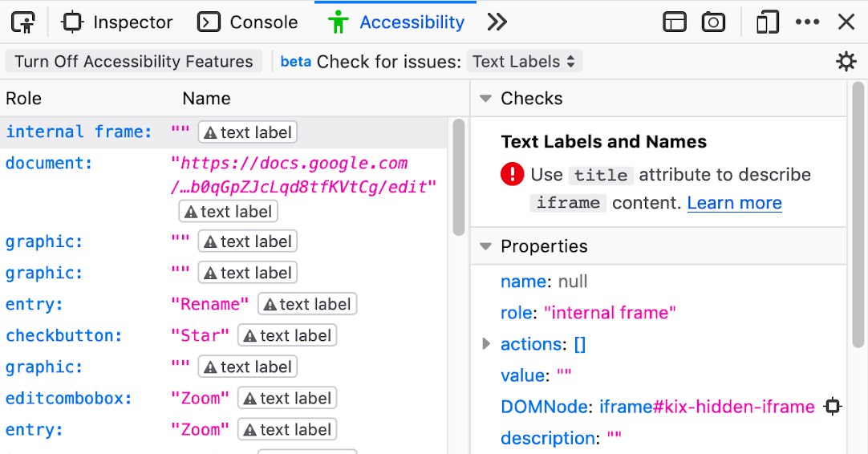Expand the actions property
The image size is (868, 454).
[x=486, y=344]
